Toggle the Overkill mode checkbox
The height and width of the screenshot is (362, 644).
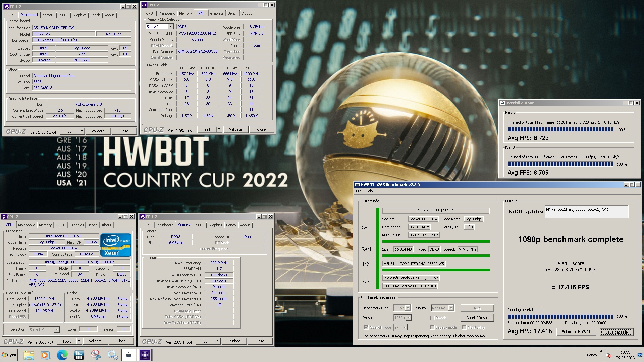click(x=366, y=327)
